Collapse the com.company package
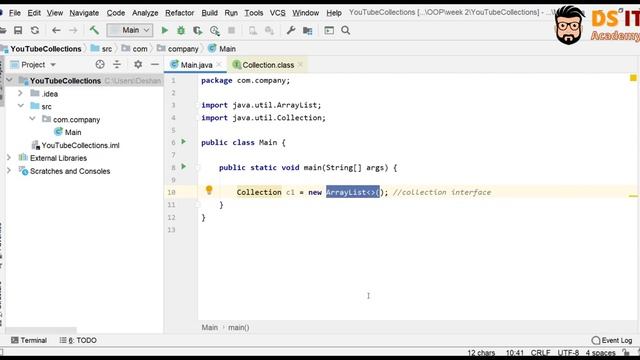The image size is (640, 360). pos(33,119)
